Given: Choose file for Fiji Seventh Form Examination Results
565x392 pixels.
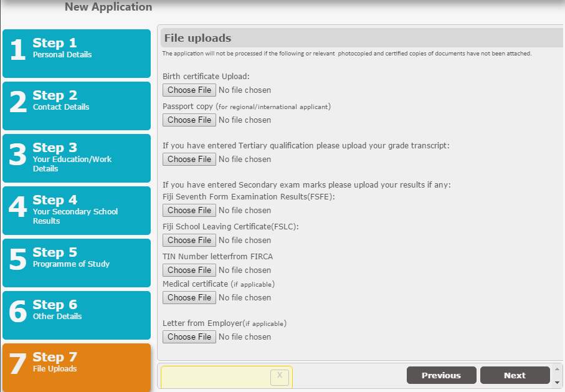Looking at the screenshot, I should click(189, 211).
